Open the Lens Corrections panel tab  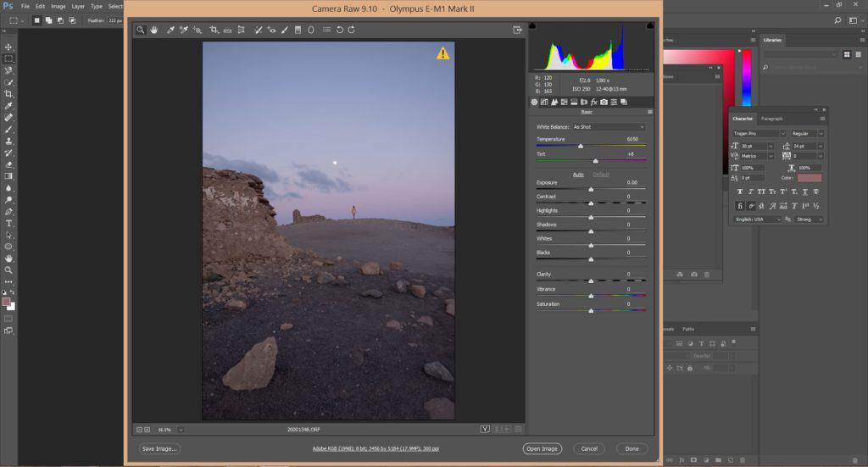pos(584,102)
